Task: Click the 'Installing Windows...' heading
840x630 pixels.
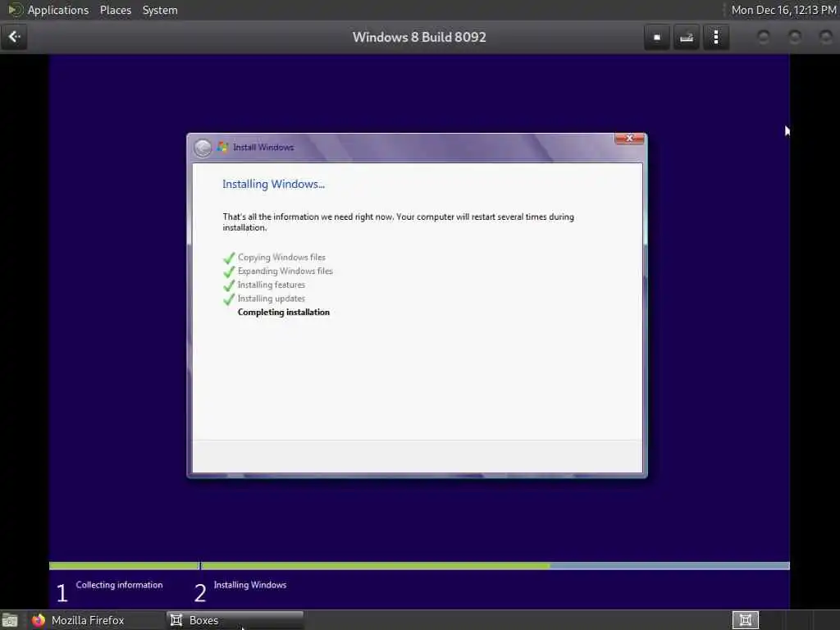Action: click(273, 184)
